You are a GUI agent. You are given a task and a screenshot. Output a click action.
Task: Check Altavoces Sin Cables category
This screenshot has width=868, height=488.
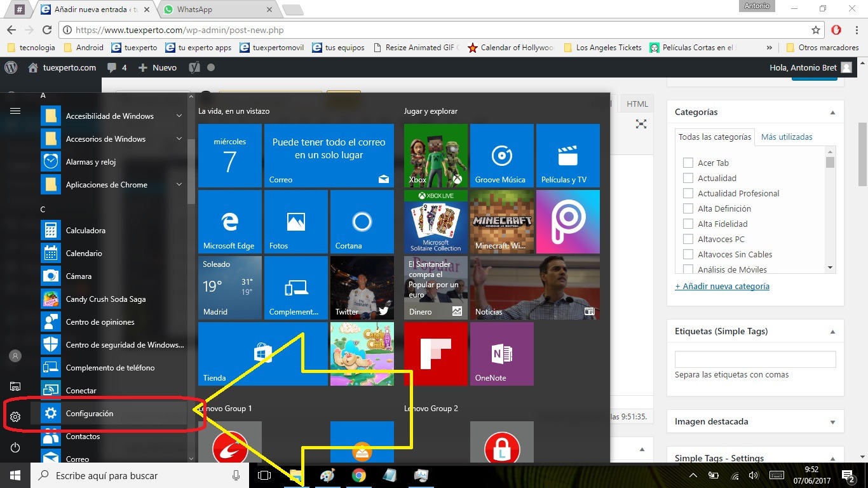point(688,254)
